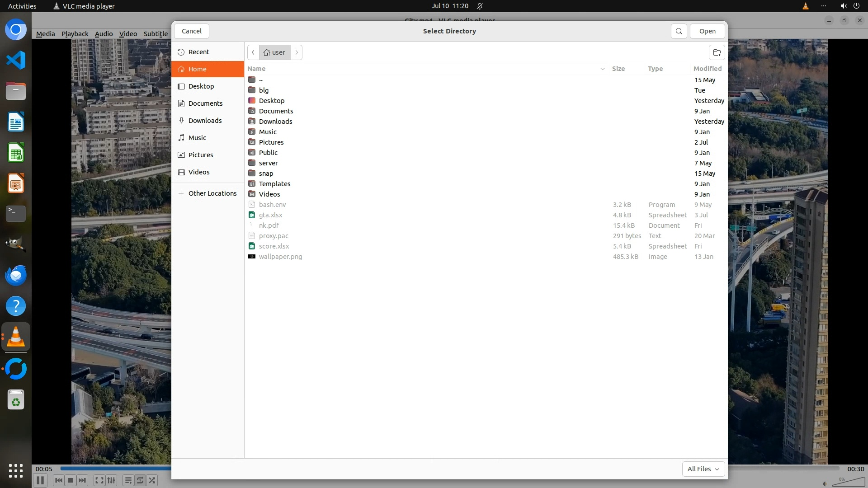Open the Playback menu
The image size is (868, 488).
(x=75, y=34)
